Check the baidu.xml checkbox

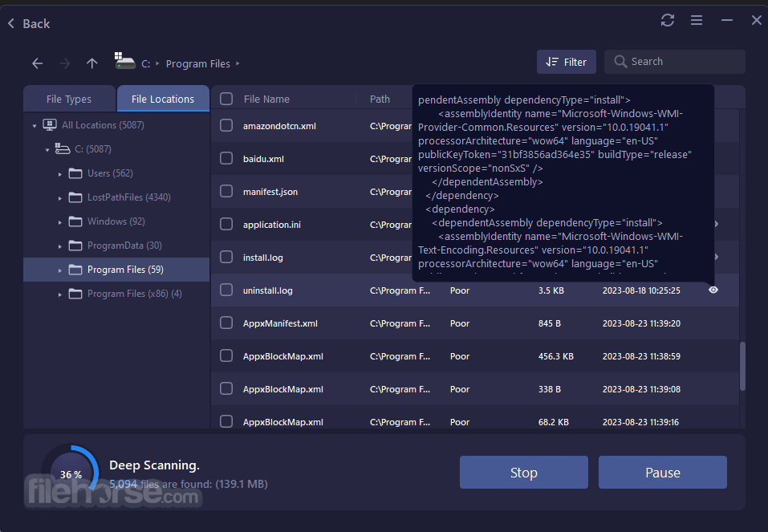click(226, 158)
